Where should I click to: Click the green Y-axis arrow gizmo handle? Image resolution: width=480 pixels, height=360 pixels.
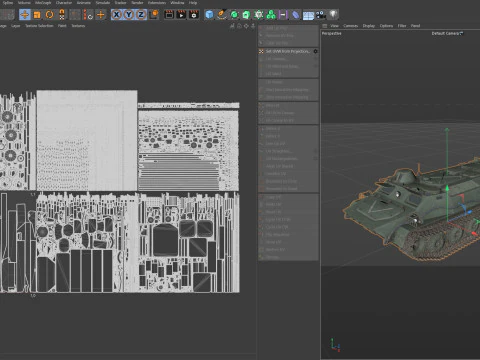pos(447,130)
